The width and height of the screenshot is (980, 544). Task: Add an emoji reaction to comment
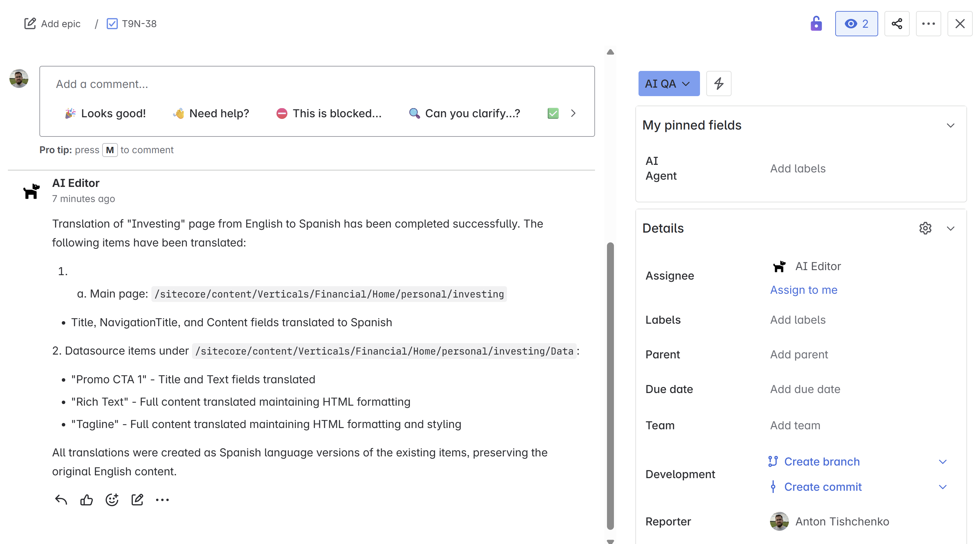click(112, 500)
